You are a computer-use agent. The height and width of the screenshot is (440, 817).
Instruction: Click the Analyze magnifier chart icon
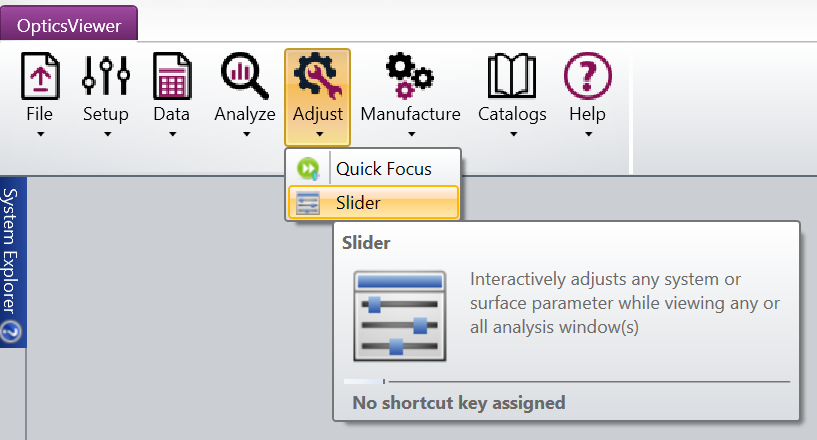244,76
